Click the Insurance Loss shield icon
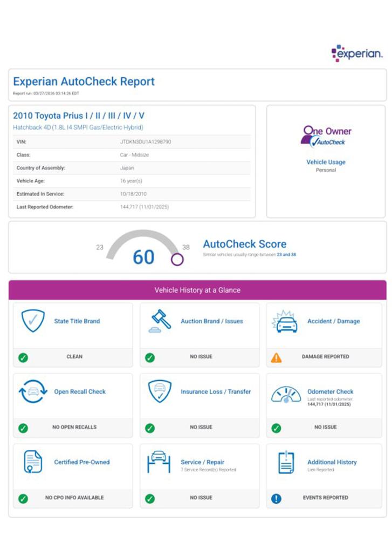The image size is (392, 555). pos(160,391)
